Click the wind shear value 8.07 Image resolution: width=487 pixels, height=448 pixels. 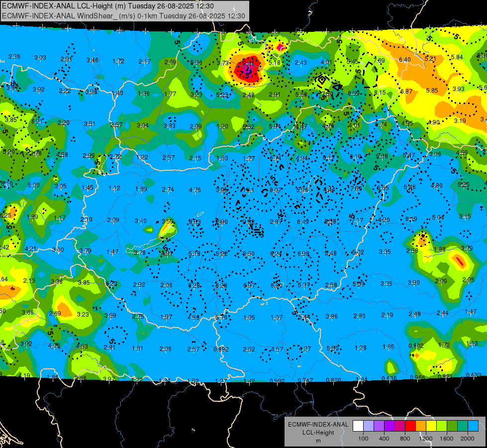point(276,190)
